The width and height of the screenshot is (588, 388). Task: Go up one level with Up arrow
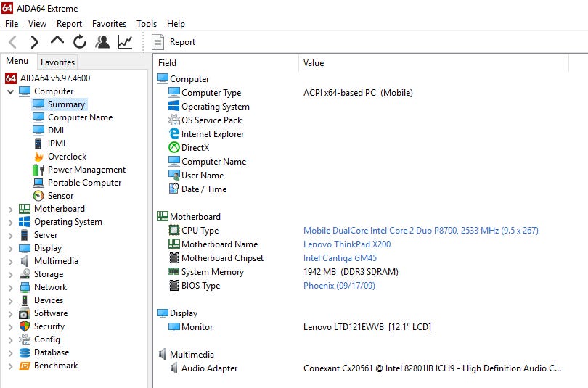57,41
